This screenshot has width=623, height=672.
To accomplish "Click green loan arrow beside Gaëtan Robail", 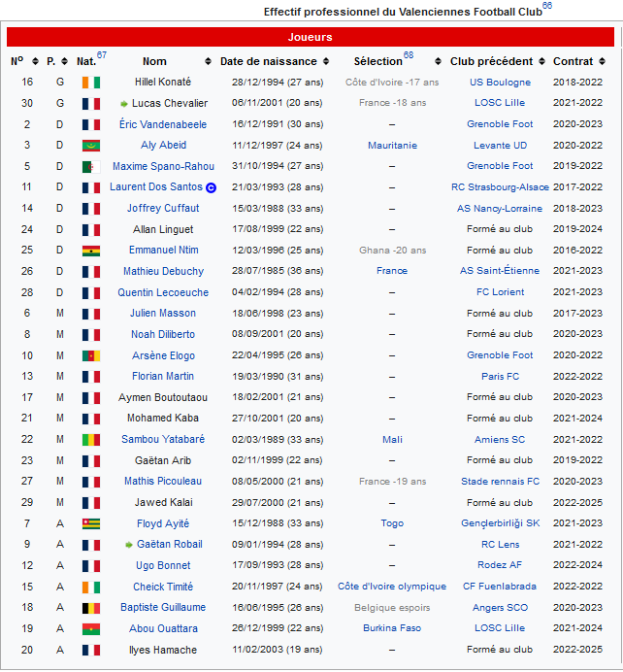I will [128, 545].
